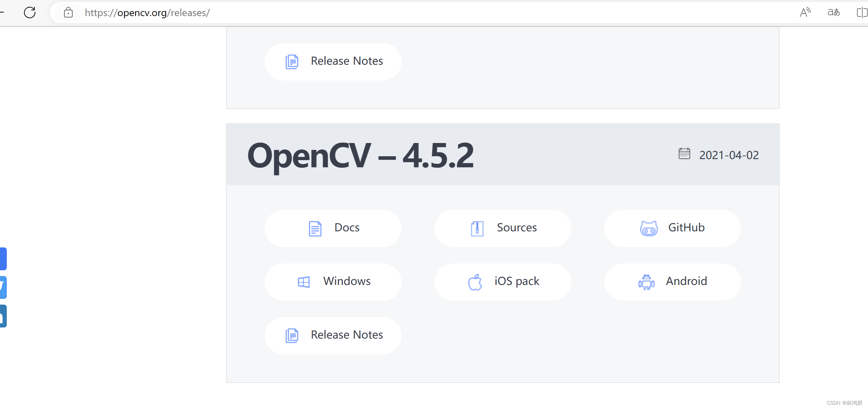Click the calendar icon beside 2021-04-02
Screen dimensions: 868x409
click(x=684, y=154)
